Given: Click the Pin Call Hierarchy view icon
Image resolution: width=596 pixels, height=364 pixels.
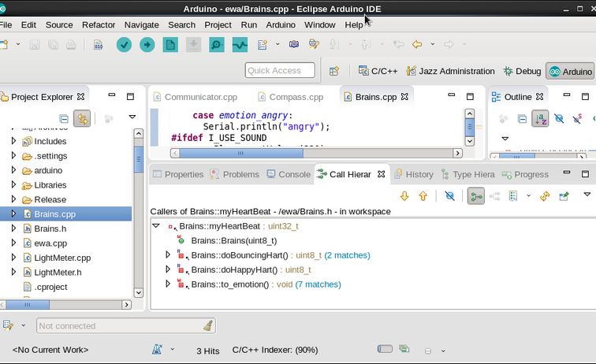Looking at the screenshot, I should (x=564, y=196).
